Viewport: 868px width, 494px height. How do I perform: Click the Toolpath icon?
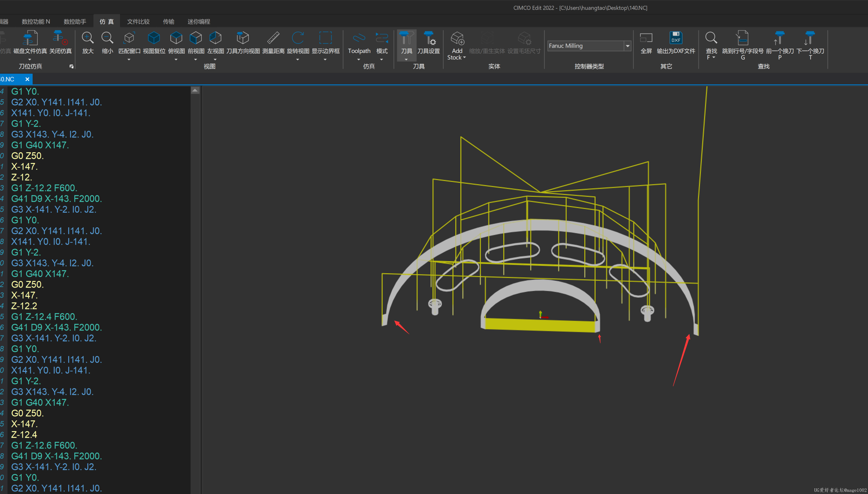point(359,38)
